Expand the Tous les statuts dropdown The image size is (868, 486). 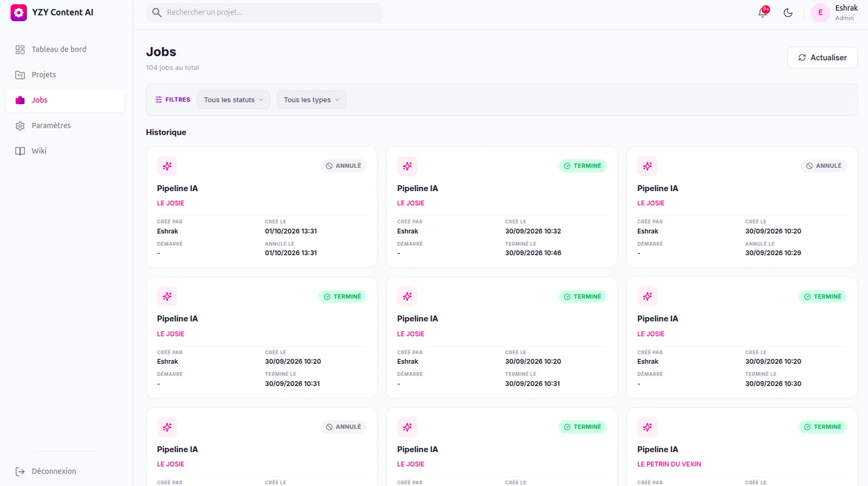pyautogui.click(x=233, y=100)
